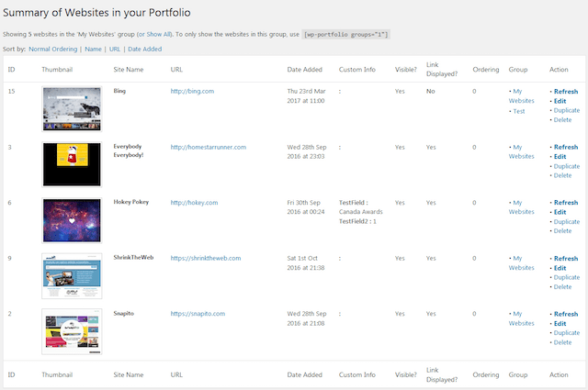Screen dimensions: 588x390
Task: Click the Snapito site name
Action: click(x=124, y=313)
